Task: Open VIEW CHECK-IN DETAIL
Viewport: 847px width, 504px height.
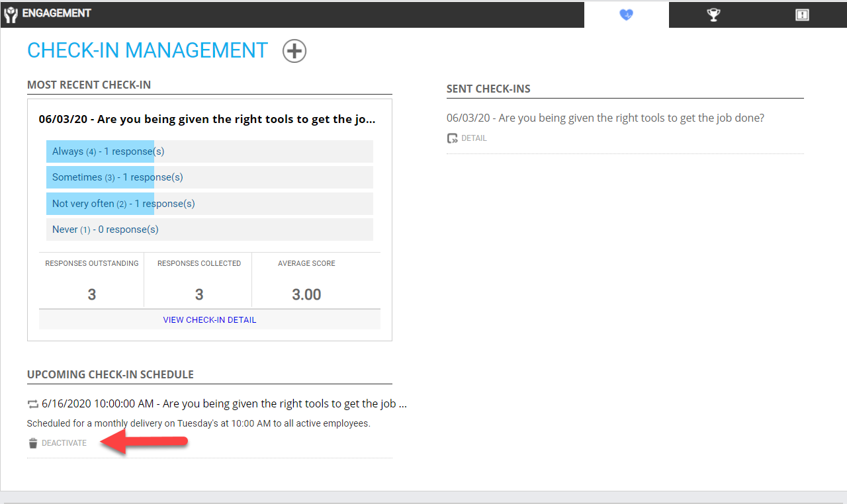Action: coord(209,319)
